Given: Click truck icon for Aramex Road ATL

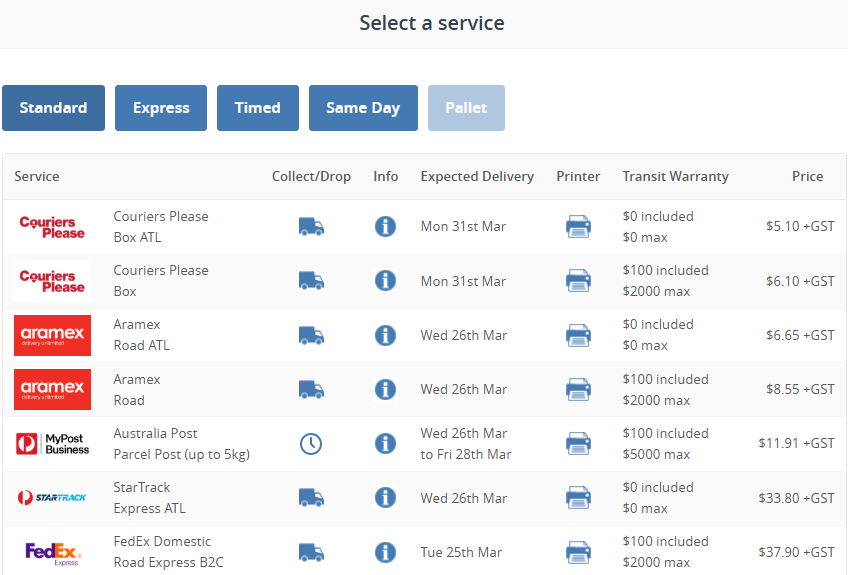Looking at the screenshot, I should tap(311, 335).
